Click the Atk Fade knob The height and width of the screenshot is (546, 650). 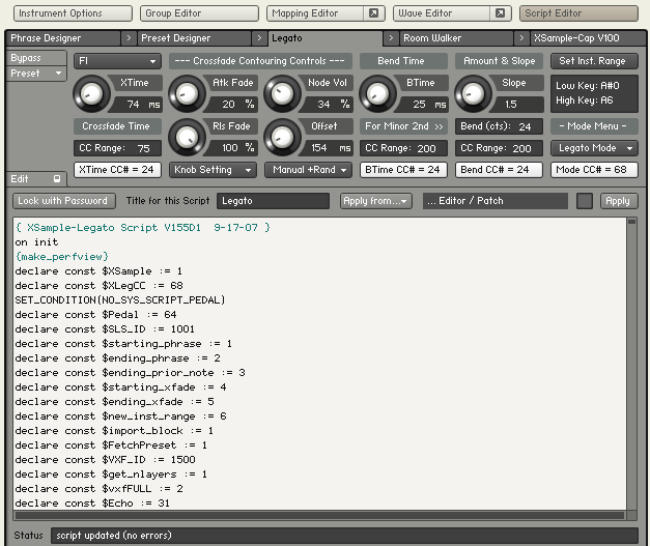point(187,94)
